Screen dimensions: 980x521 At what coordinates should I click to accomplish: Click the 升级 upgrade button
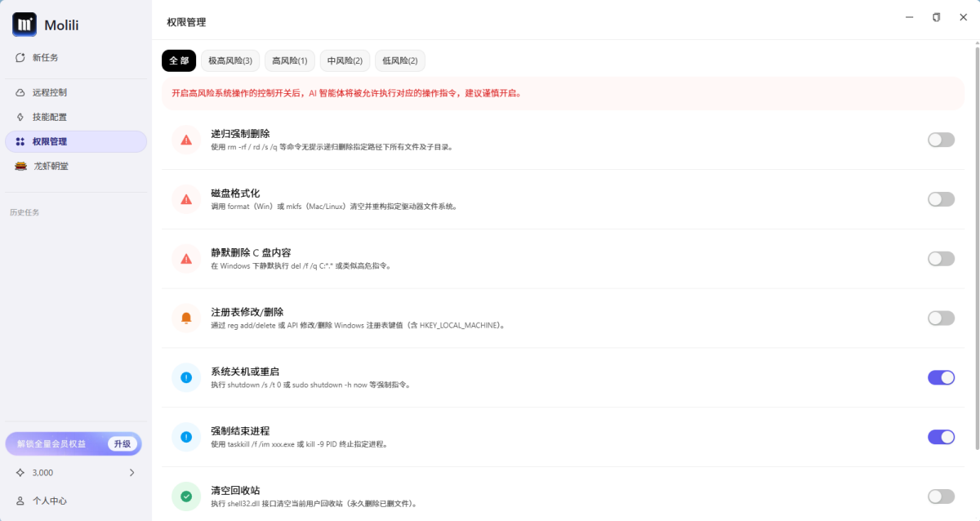coord(122,443)
